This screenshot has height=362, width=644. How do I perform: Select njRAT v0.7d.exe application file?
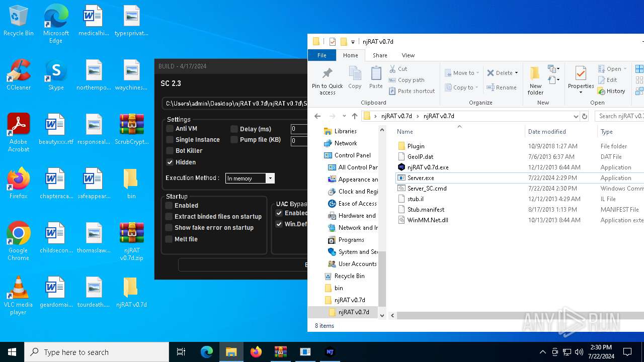click(x=428, y=167)
